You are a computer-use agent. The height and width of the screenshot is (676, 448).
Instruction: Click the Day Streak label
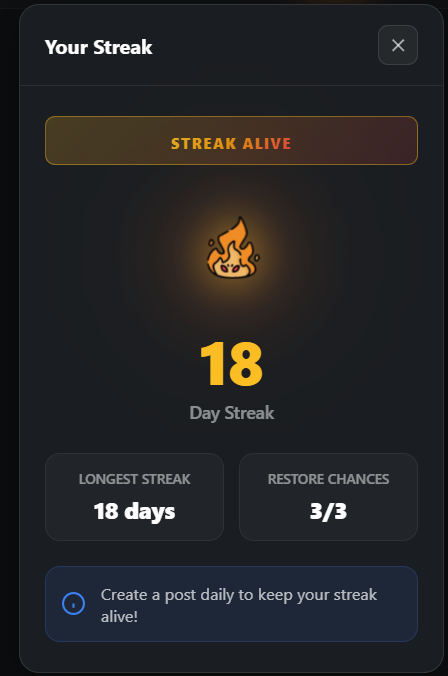(232, 413)
